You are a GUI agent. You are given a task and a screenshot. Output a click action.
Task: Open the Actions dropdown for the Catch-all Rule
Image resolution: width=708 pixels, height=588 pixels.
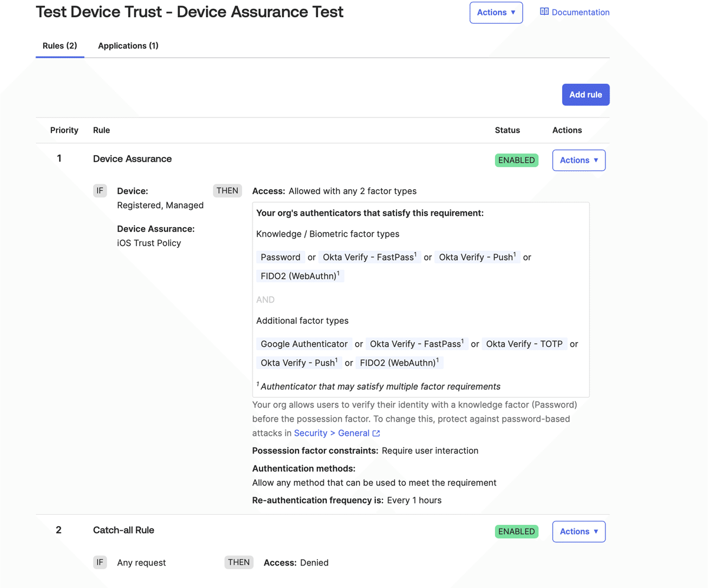click(579, 531)
